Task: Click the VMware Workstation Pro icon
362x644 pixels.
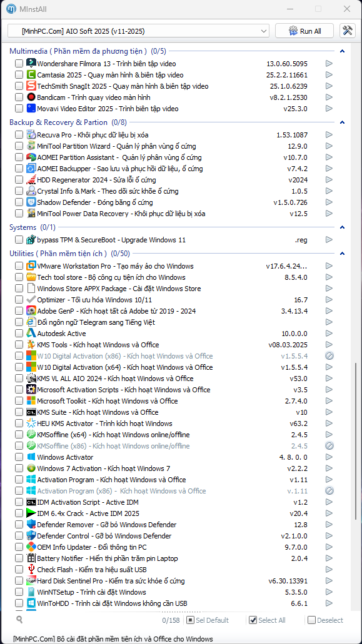Action: tap(31, 265)
